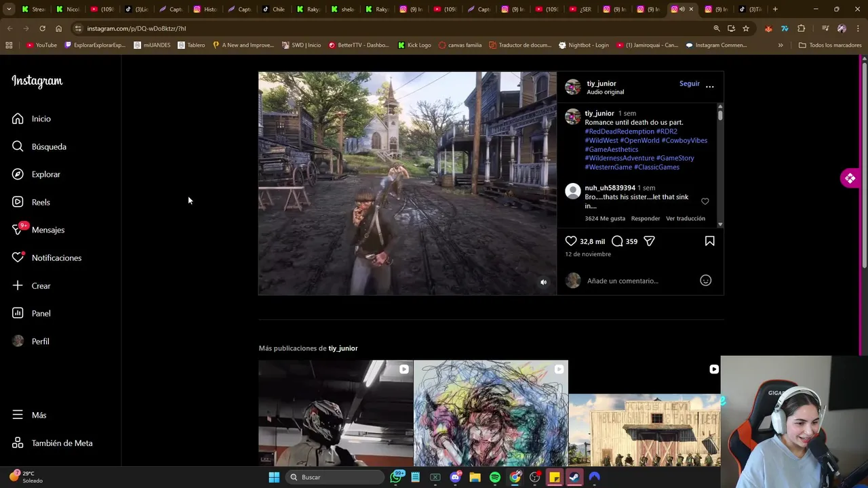Open post options three-dot menu
This screenshot has height=488, width=868.
(x=709, y=86)
